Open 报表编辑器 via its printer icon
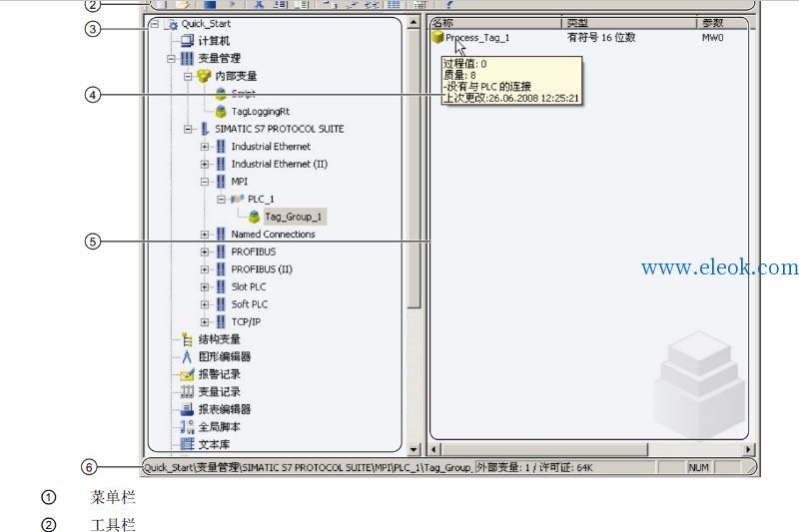Image resolution: width=799 pixels, height=532 pixels. [187, 409]
